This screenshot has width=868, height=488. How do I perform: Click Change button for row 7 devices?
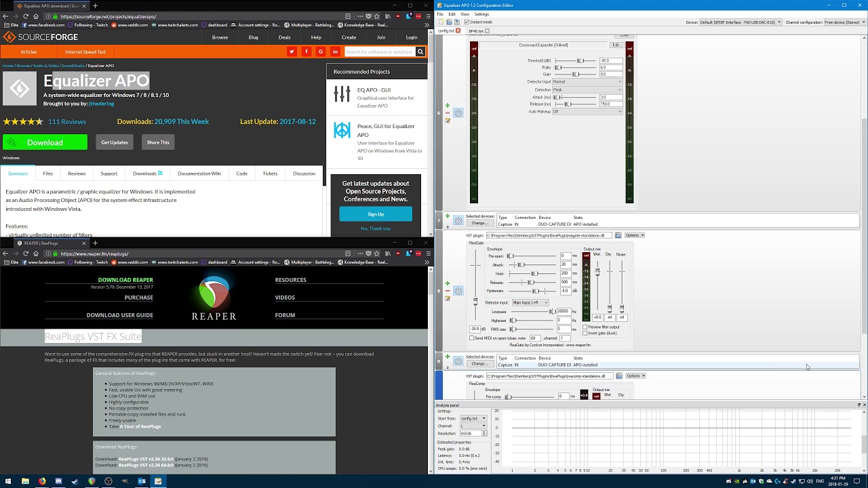pyautogui.click(x=479, y=223)
